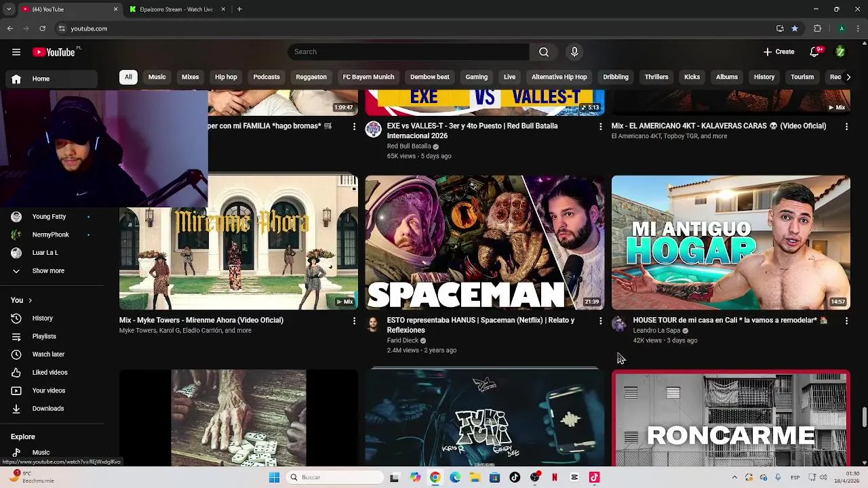Open the Red Bull Batalla channel name

409,146
